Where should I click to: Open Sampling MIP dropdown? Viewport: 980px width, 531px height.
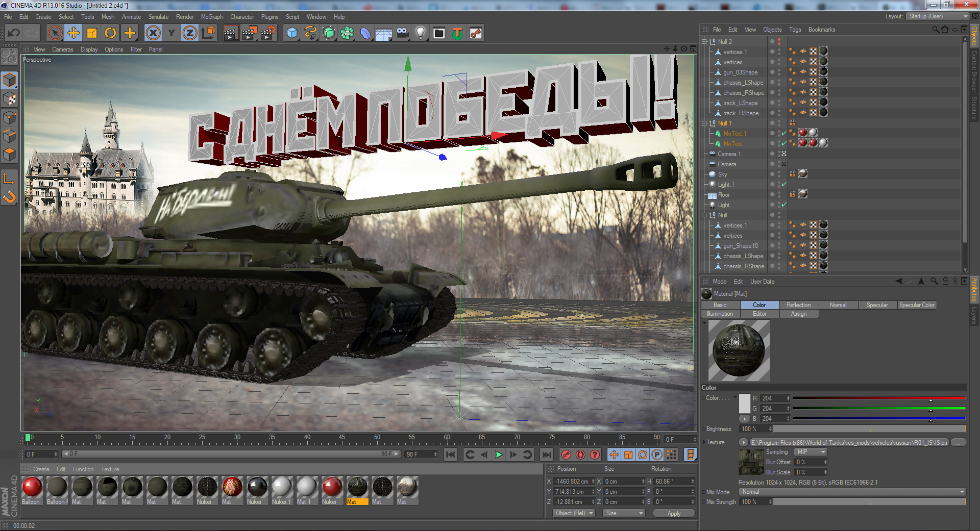(x=811, y=452)
